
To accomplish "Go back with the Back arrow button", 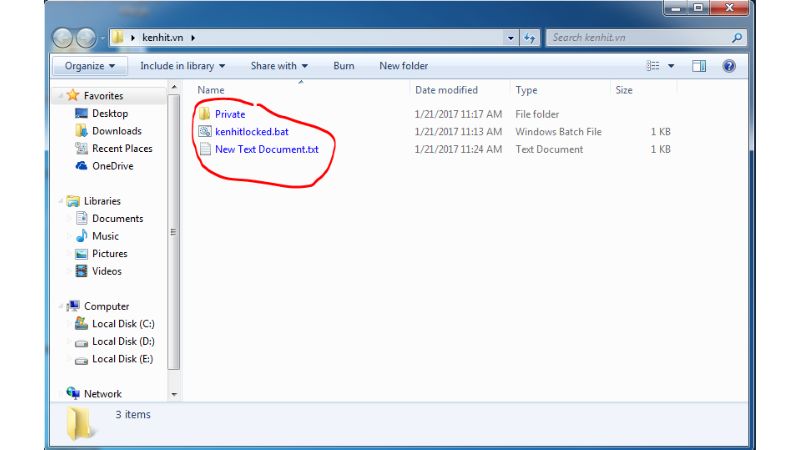I will [x=63, y=38].
